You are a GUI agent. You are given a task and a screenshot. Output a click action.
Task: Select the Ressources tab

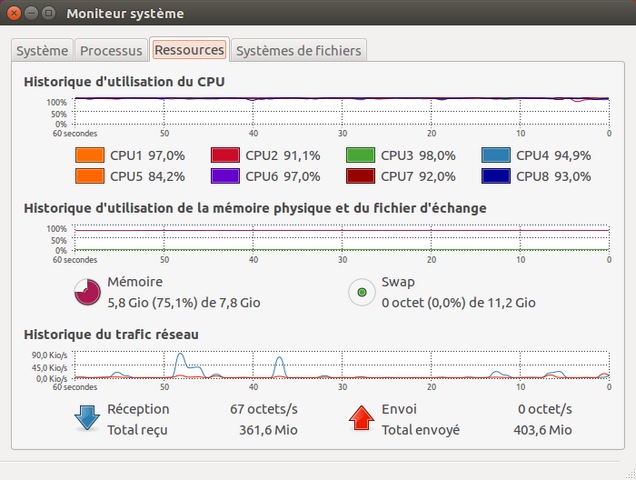pos(189,50)
